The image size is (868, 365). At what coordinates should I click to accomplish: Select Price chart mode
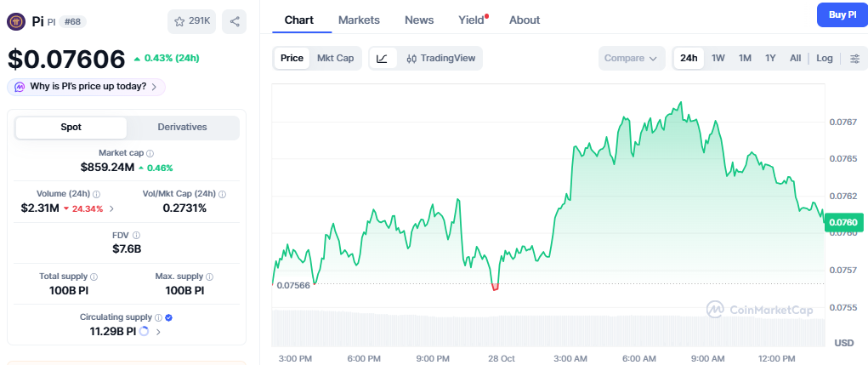(x=292, y=58)
